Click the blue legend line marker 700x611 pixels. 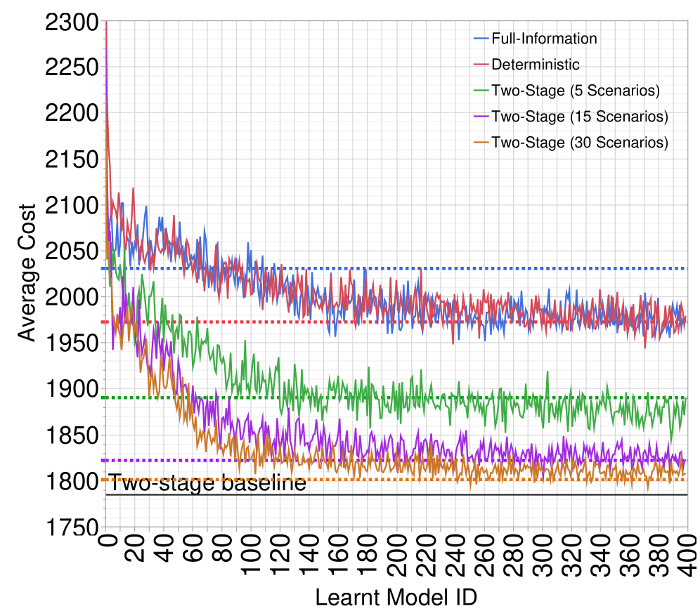tap(481, 39)
